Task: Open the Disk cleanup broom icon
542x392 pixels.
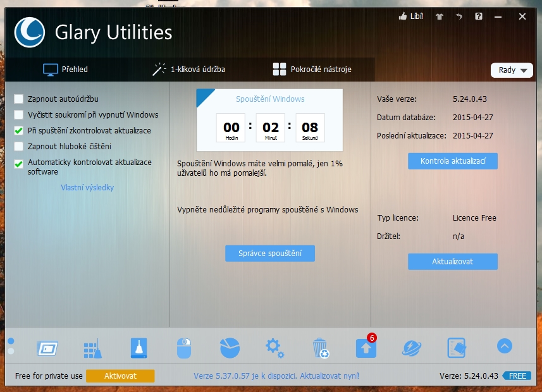Action: (139, 348)
